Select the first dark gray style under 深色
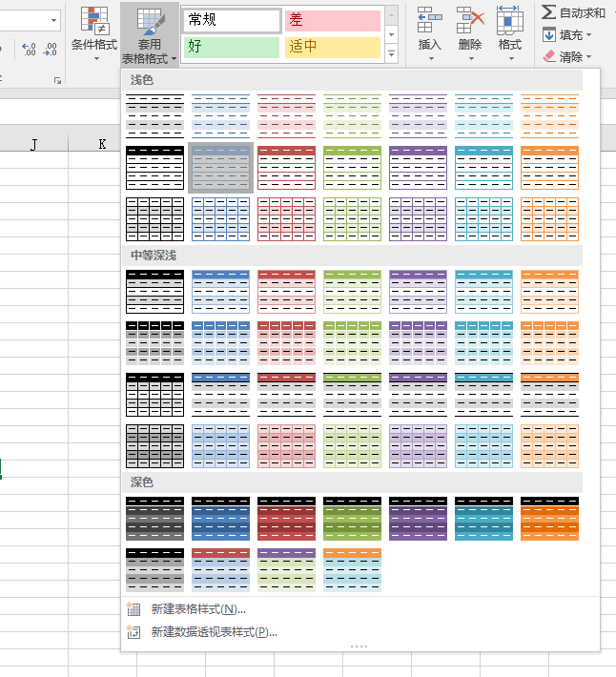 (154, 518)
